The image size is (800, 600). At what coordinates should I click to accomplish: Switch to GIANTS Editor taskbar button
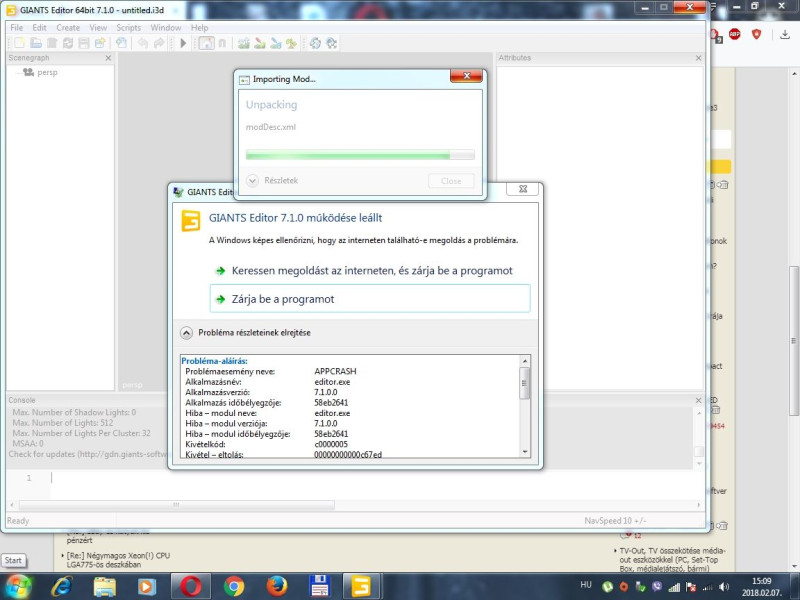click(361, 586)
